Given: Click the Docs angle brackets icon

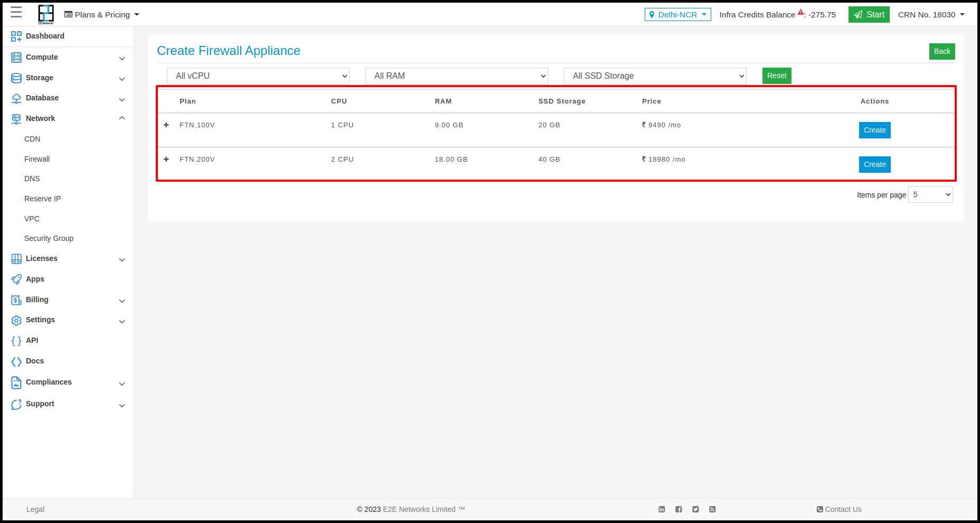Looking at the screenshot, I should (16, 361).
